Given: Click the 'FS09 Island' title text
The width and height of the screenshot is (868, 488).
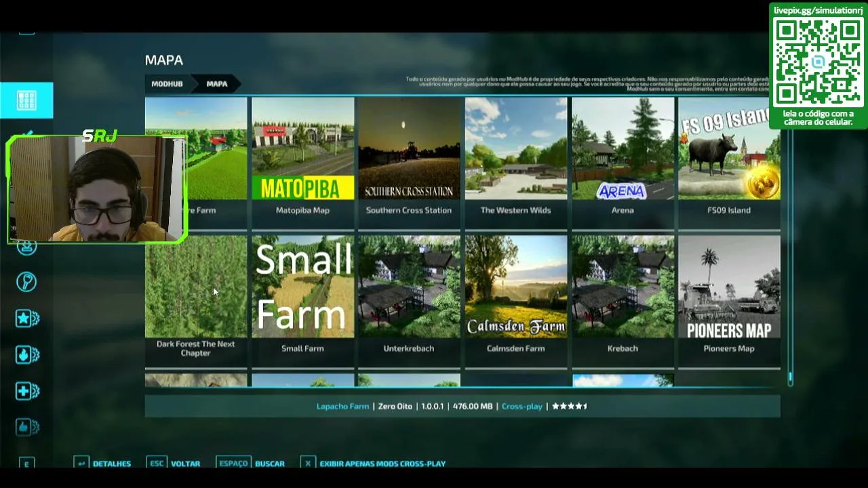Looking at the screenshot, I should pos(729,210).
